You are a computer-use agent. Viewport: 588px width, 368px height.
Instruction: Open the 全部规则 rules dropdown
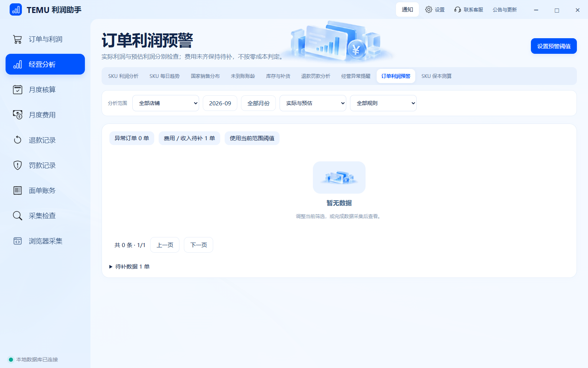tap(383, 103)
